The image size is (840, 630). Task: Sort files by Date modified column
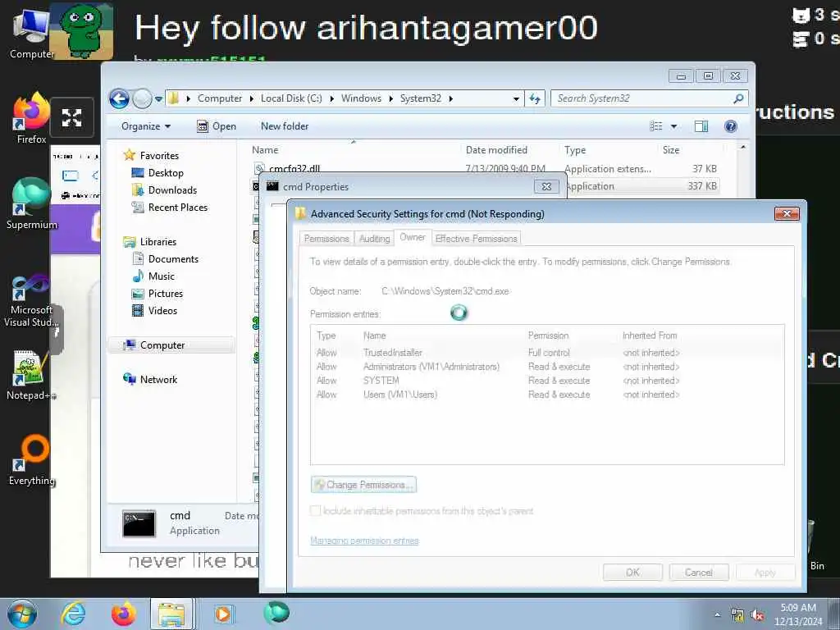point(496,150)
